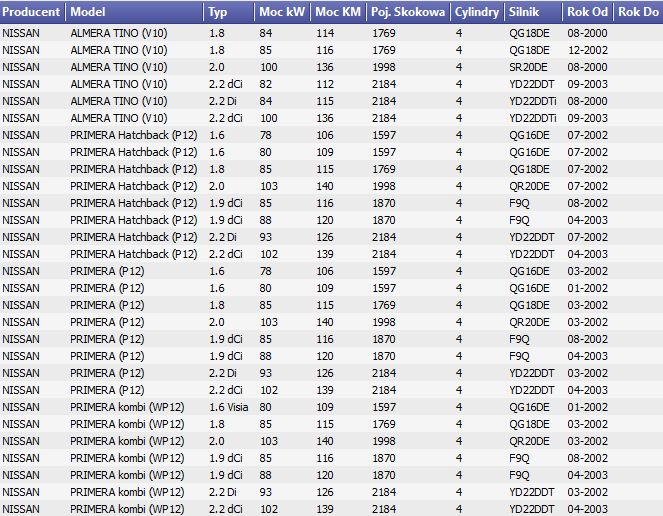Click the Cylindry column header
The image size is (663, 516).
point(477,12)
